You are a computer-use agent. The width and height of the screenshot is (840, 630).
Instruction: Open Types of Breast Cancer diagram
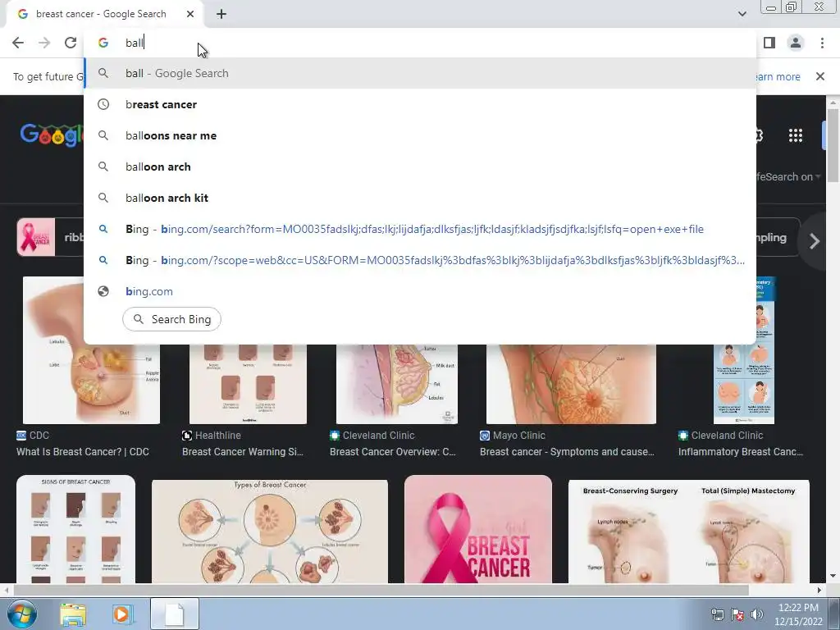point(269,531)
